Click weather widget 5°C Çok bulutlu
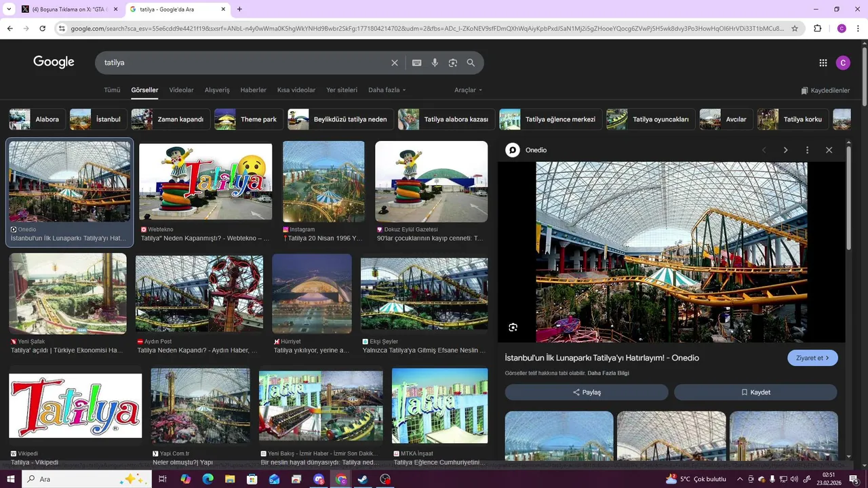Screen dimensions: 868x488 pos(696,479)
